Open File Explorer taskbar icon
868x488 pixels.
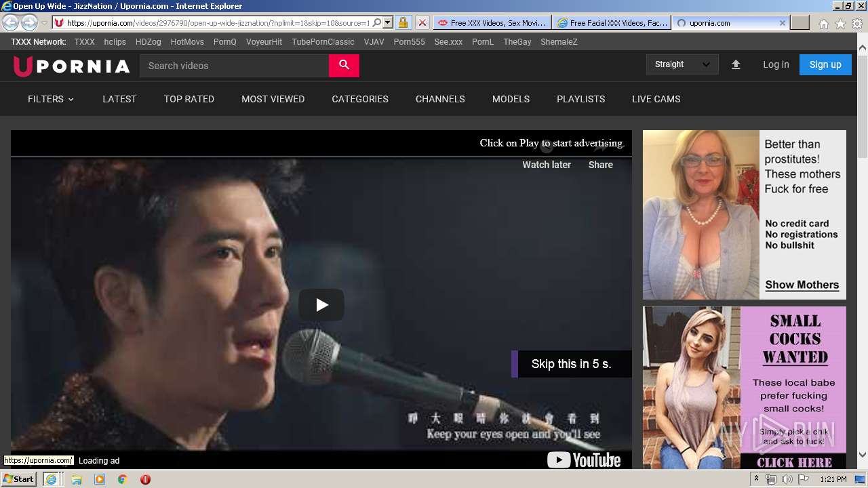pos(77,479)
